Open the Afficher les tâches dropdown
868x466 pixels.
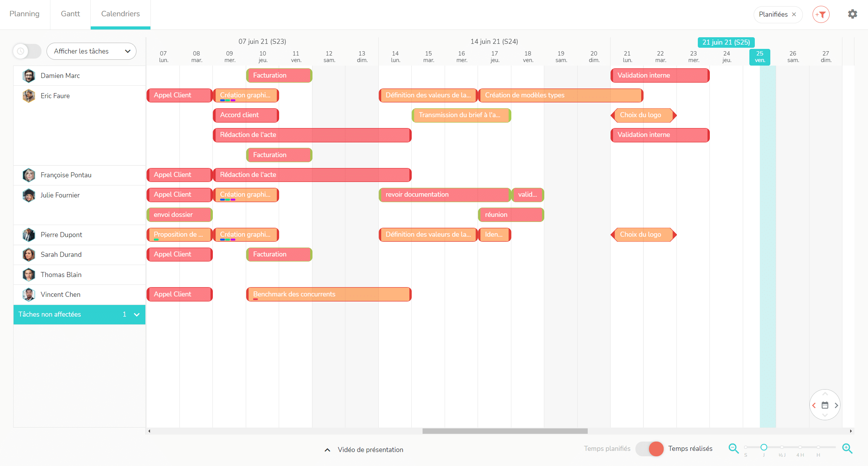(x=90, y=51)
